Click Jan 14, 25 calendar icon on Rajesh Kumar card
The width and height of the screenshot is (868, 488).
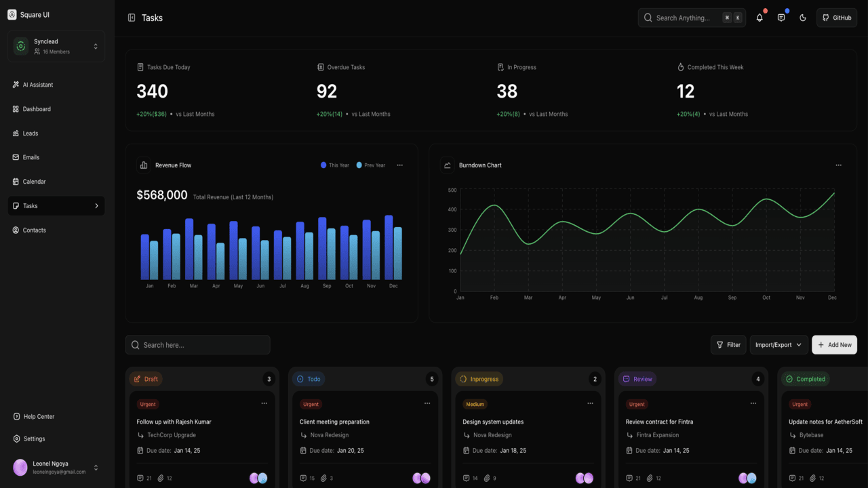click(140, 451)
